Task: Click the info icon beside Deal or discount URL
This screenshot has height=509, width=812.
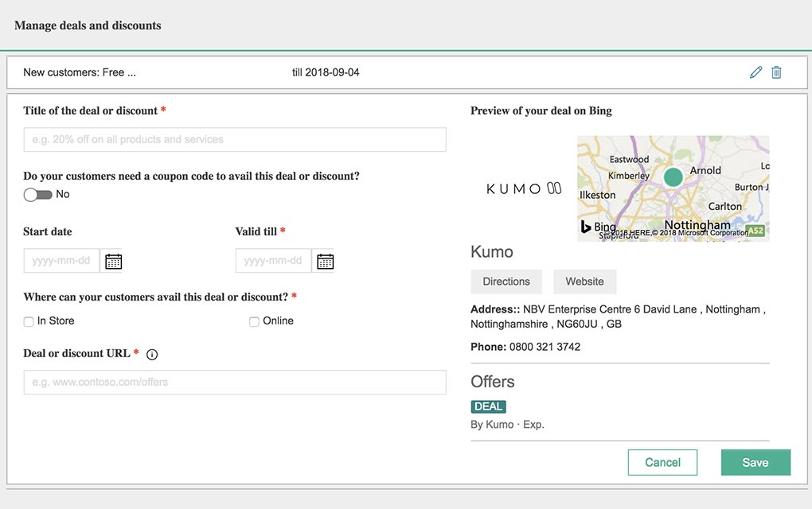Action: [x=152, y=355]
